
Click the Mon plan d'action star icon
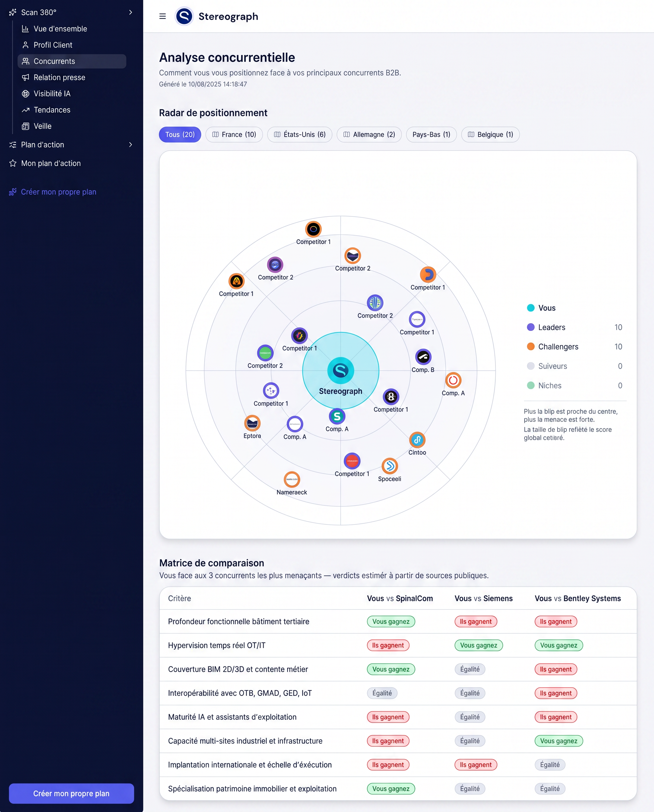[13, 163]
